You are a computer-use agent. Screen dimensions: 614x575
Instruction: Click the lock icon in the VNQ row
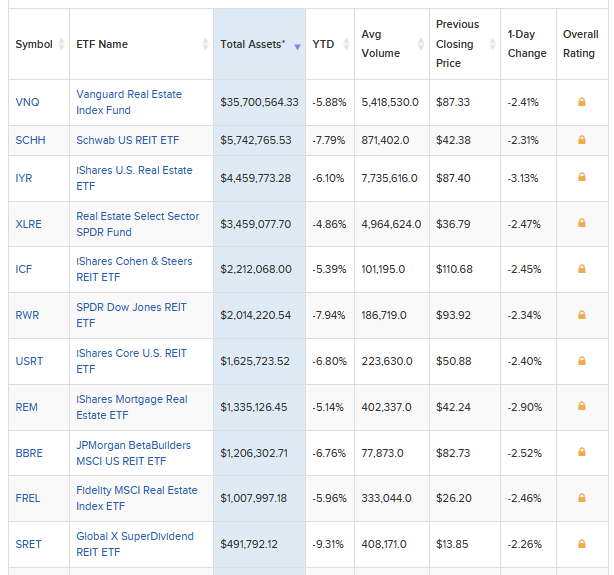point(581,102)
